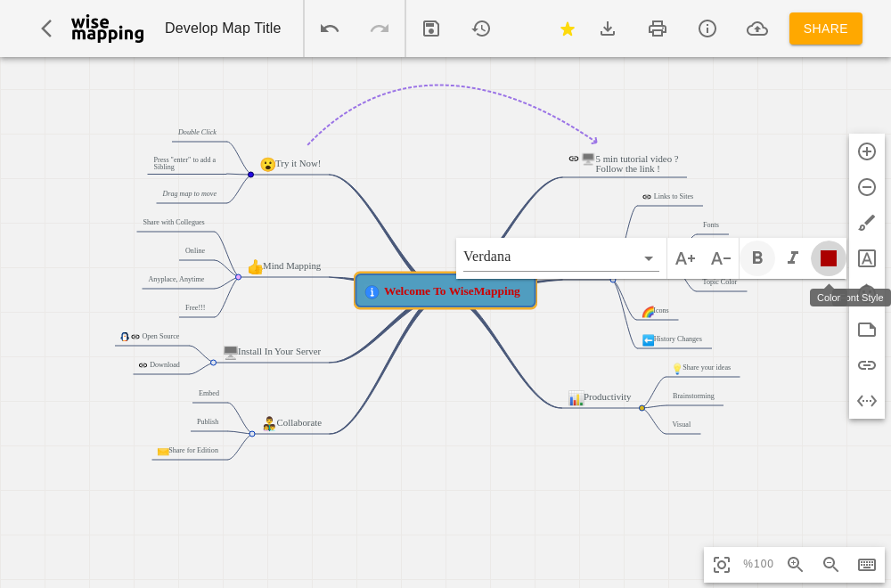Add a topic with the plus circle icon
The height and width of the screenshot is (588, 891).
pos(867,151)
